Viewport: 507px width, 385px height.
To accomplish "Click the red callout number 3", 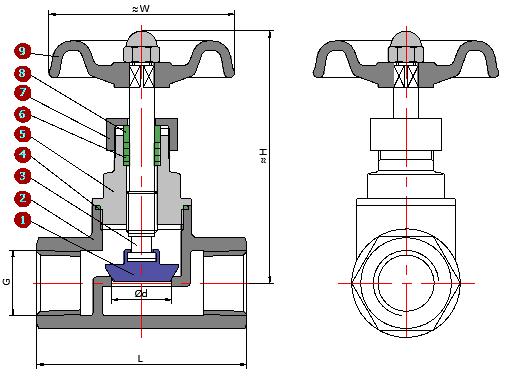I will 22,176.
